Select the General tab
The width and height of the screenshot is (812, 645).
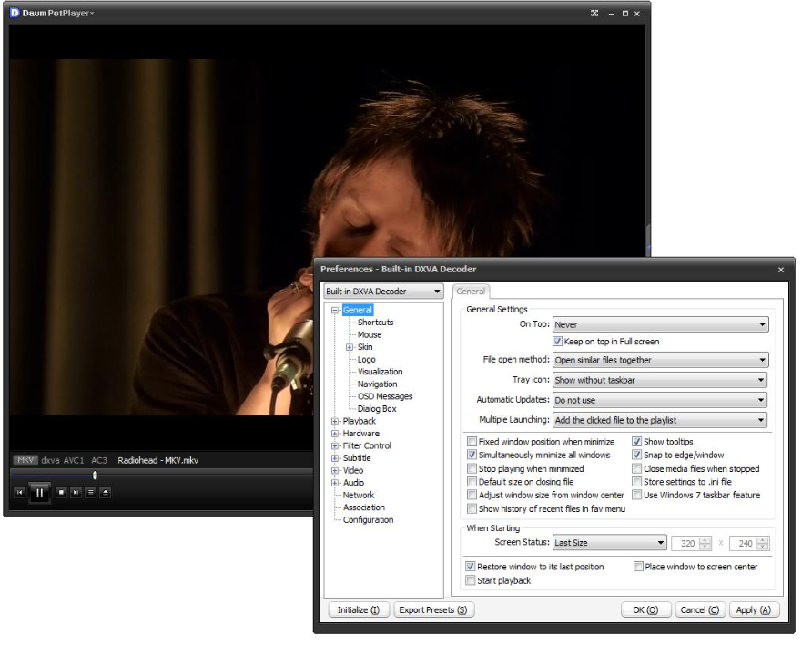pyautogui.click(x=471, y=292)
